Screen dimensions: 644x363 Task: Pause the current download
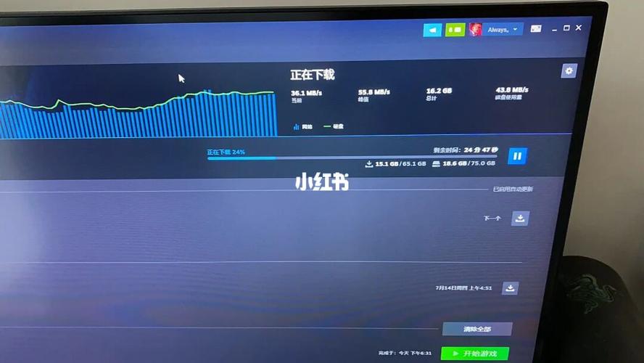click(x=517, y=156)
